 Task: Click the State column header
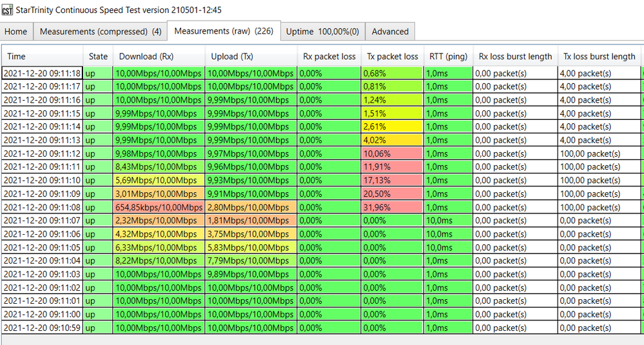(x=98, y=56)
